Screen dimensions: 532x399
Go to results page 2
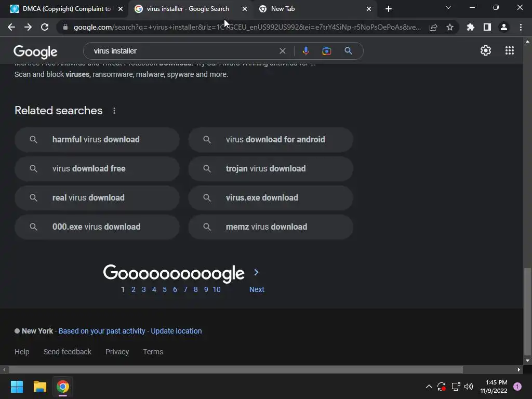(134, 289)
